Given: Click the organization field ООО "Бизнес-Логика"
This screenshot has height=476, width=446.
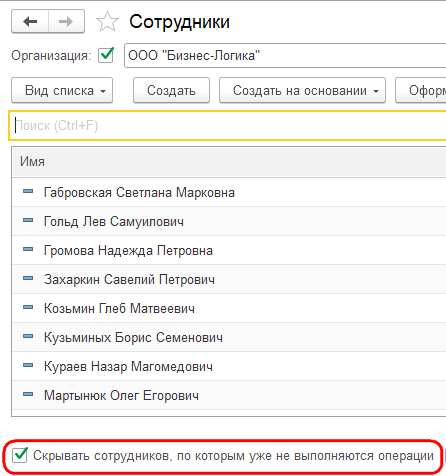Looking at the screenshot, I should tap(285, 55).
